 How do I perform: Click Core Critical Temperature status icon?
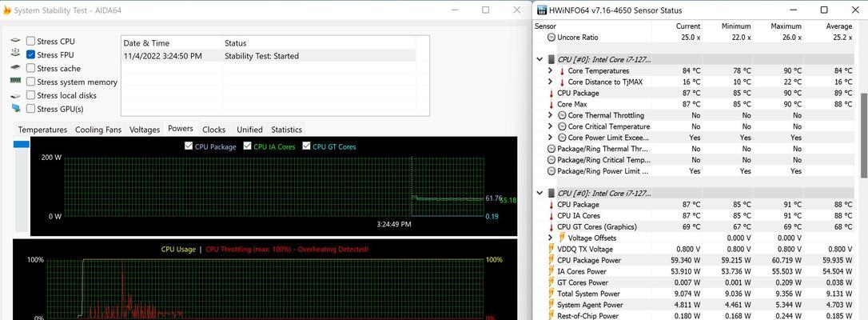(x=563, y=126)
